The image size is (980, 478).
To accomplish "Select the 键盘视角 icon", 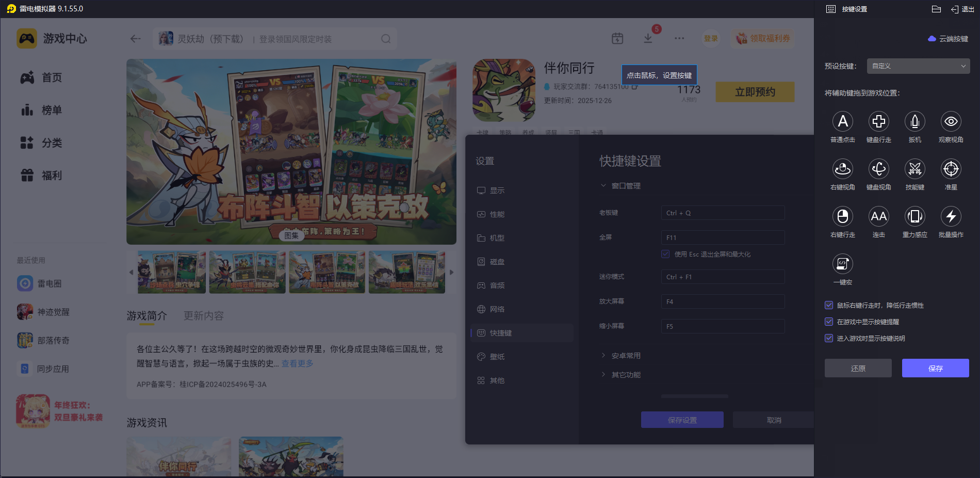I will point(879,169).
